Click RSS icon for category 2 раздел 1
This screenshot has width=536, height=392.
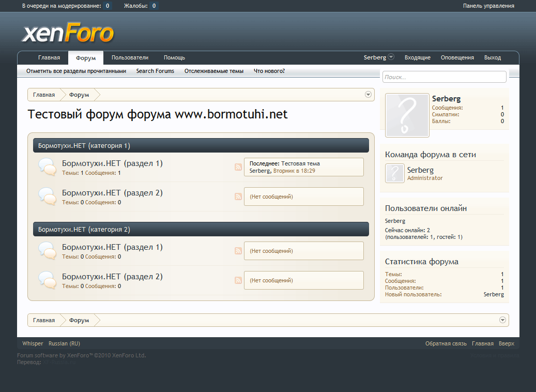coord(238,251)
